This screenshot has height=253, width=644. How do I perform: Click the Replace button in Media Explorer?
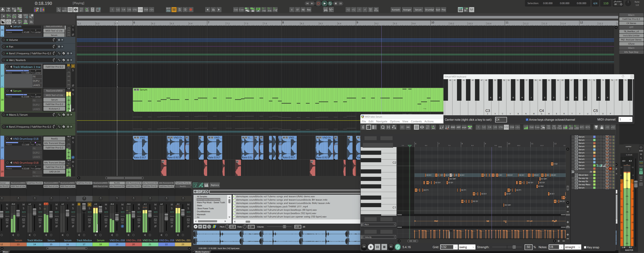(x=215, y=185)
